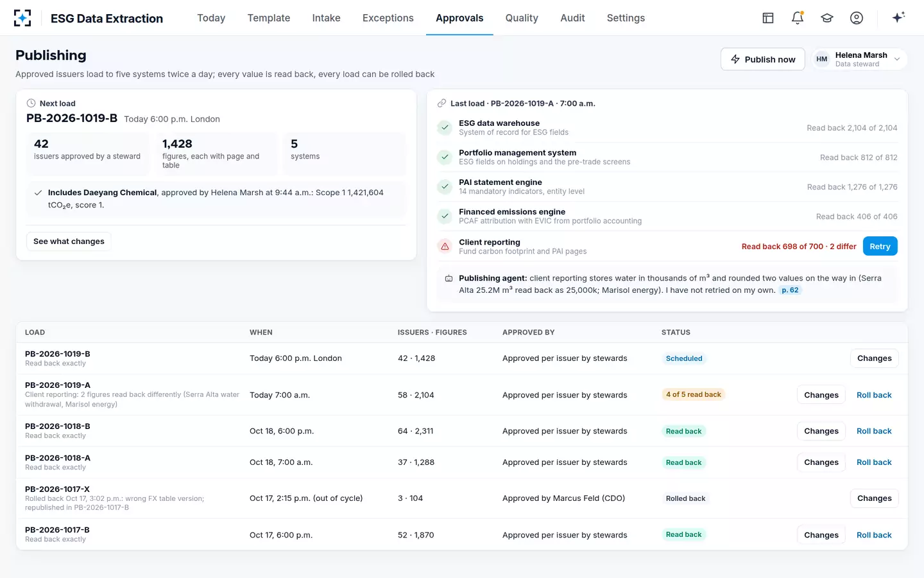The height and width of the screenshot is (578, 924).
Task: Switch to the Template tab
Action: click(269, 18)
